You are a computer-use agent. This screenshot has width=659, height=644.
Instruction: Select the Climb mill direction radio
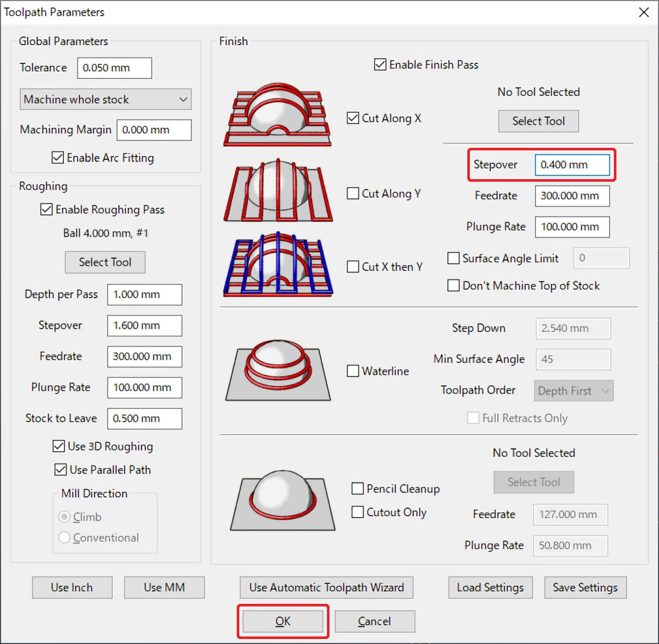click(x=64, y=517)
